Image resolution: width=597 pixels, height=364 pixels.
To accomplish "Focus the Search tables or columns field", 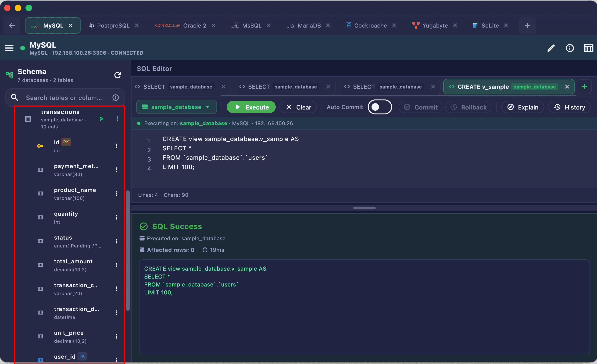I will (x=65, y=98).
